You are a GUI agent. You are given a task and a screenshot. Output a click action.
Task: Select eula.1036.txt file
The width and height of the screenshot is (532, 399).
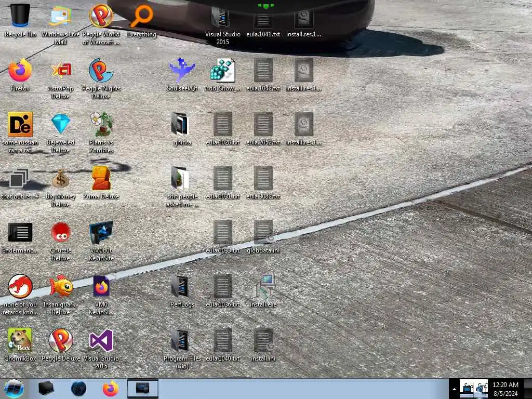tap(222, 291)
